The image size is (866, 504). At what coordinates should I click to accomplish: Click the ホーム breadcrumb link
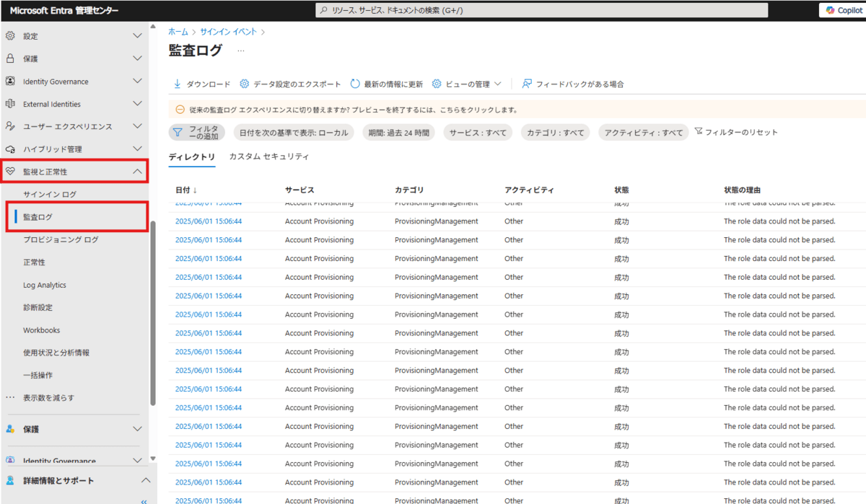coord(178,32)
